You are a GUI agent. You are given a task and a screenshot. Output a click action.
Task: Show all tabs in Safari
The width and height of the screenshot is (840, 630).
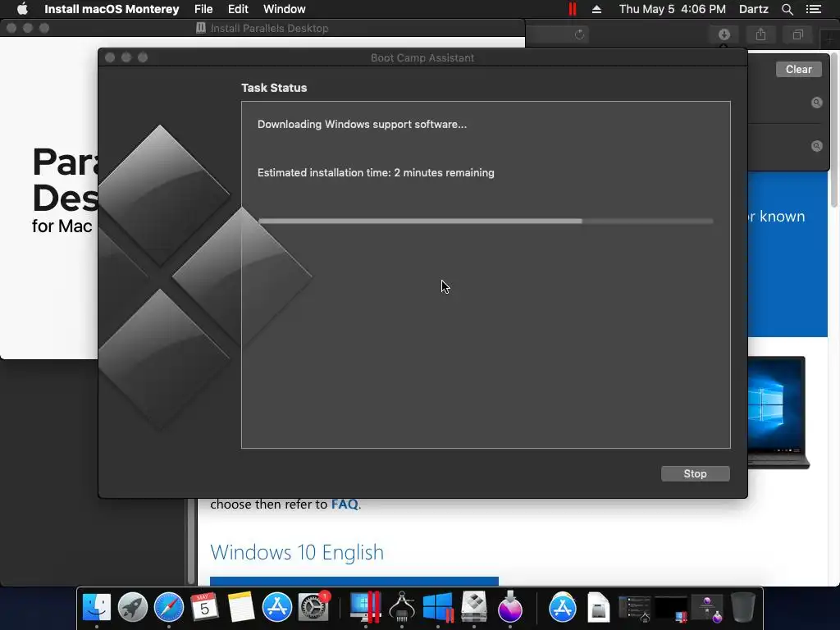tap(797, 34)
